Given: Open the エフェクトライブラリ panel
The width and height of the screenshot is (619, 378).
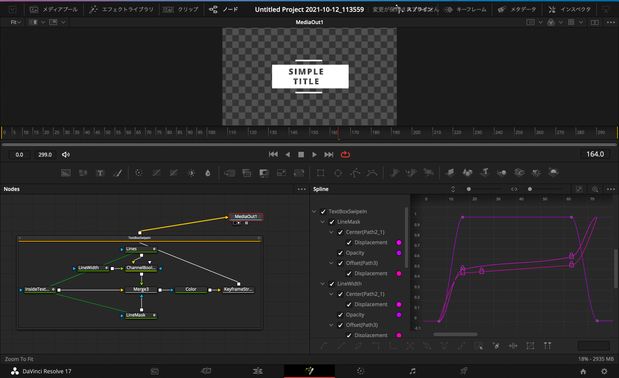Looking at the screenshot, I should point(122,9).
